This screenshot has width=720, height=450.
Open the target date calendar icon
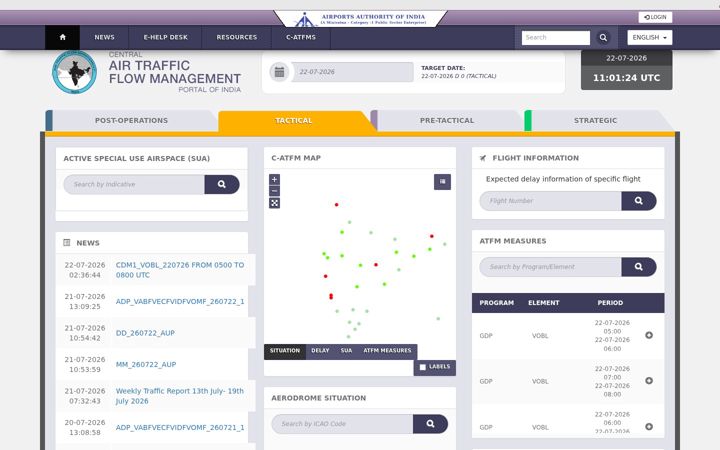[279, 72]
